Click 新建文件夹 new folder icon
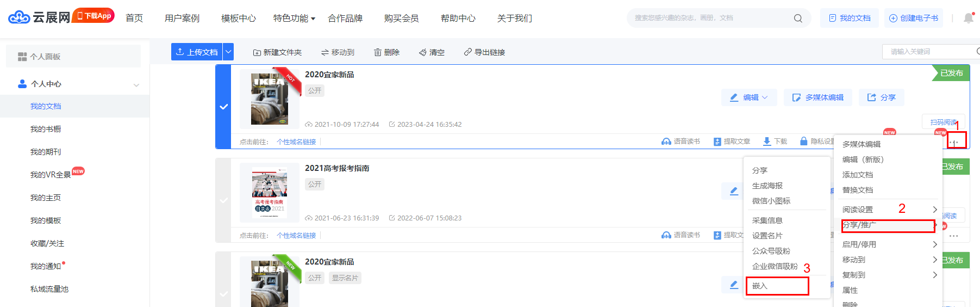Image resolution: width=980 pixels, height=307 pixels. [257, 52]
